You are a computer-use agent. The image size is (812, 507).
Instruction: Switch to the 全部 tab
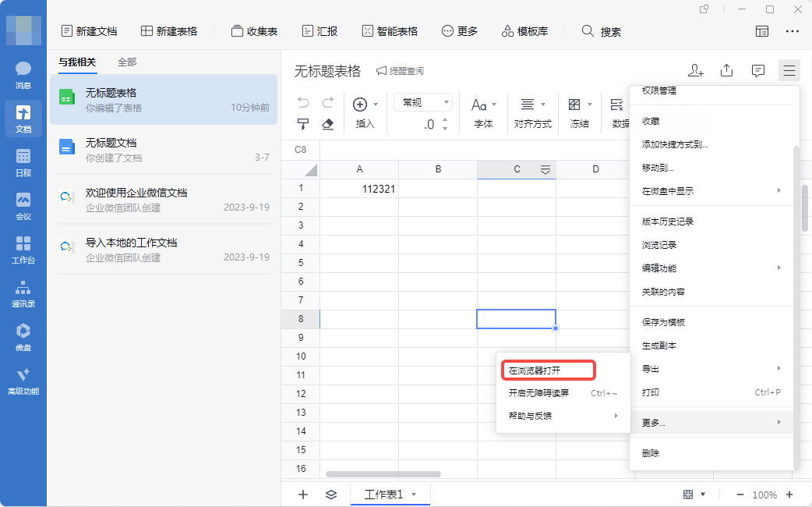click(127, 62)
